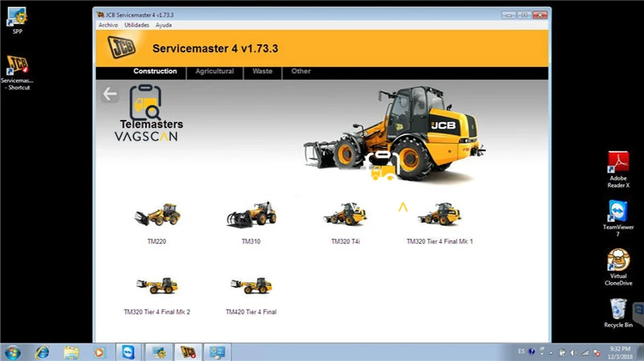Open the Ayuda menu

pyautogui.click(x=163, y=25)
